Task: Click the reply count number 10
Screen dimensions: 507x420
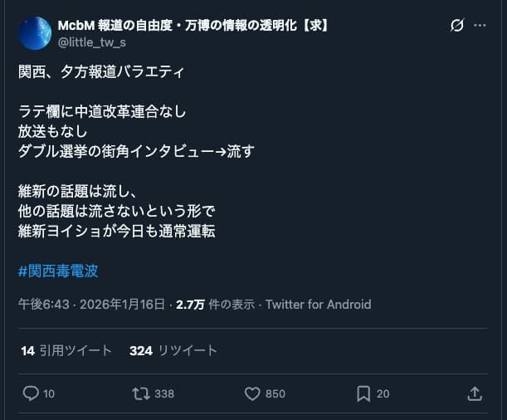Action: coord(49,394)
